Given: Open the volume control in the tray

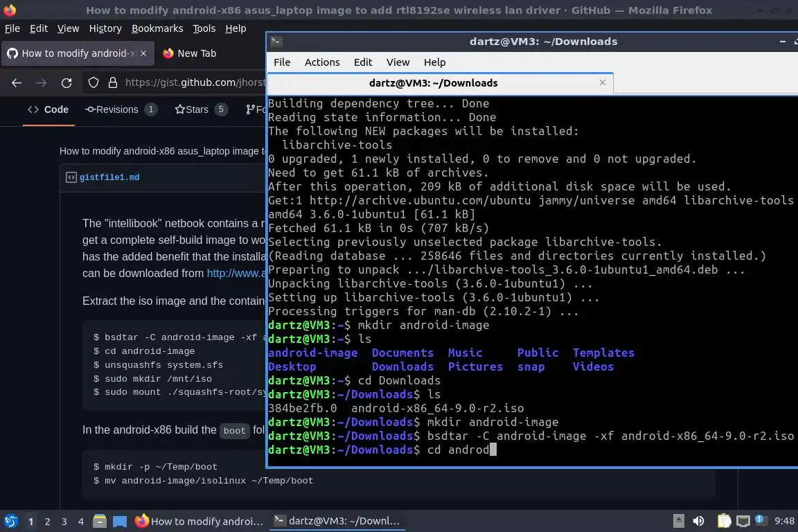Looking at the screenshot, I should [x=699, y=521].
